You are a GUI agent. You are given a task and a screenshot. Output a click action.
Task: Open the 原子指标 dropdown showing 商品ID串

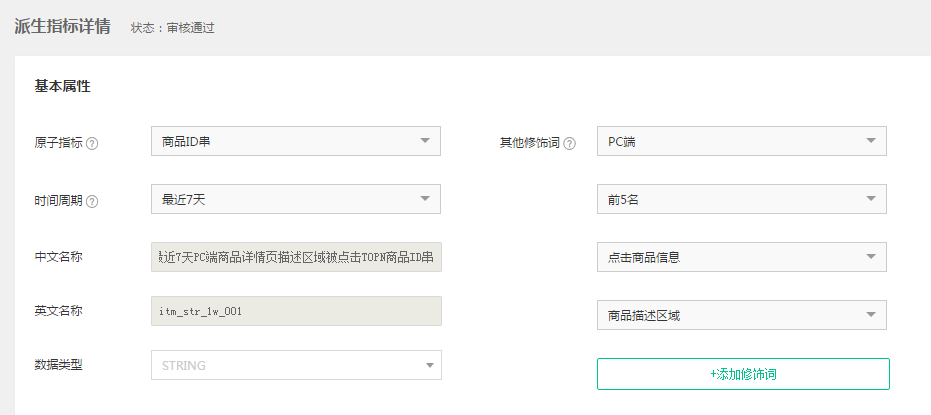[x=295, y=141]
